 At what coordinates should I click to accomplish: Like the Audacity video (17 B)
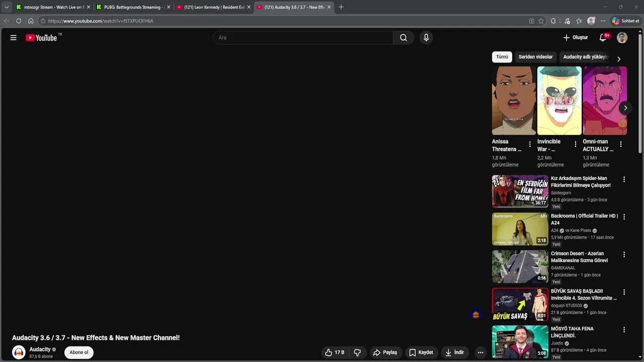point(335,352)
